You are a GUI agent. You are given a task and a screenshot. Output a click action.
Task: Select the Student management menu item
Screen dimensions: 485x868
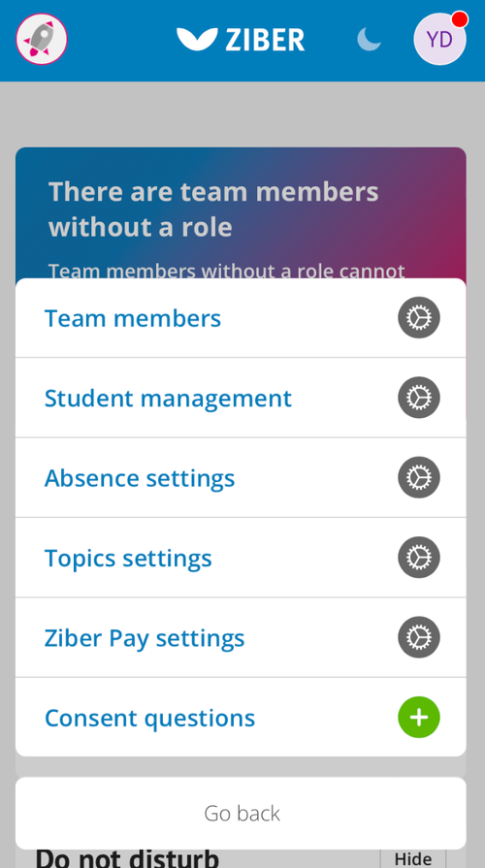(241, 398)
